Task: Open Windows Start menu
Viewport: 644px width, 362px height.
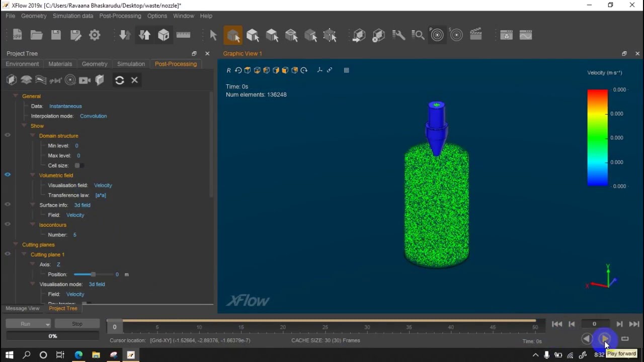Action: click(9, 355)
